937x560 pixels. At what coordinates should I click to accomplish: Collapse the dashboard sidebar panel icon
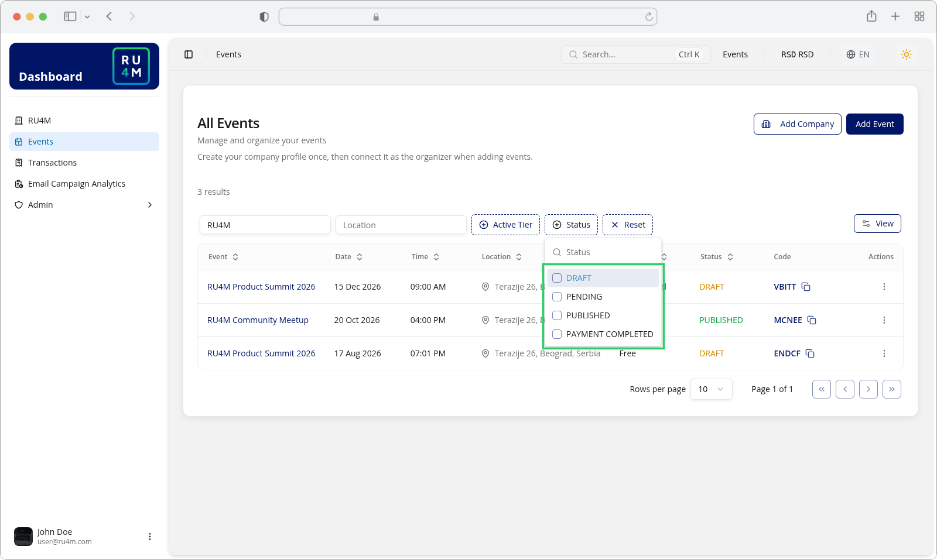pyautogui.click(x=189, y=54)
